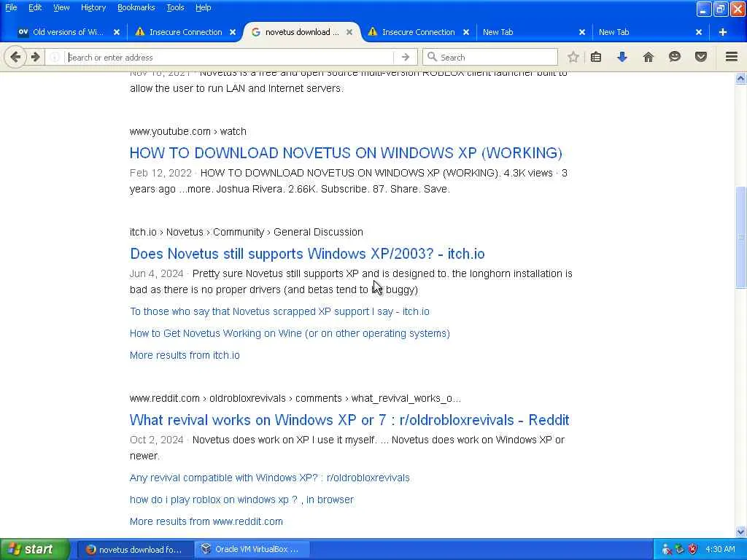Open How to Get Novetus Working on Wine link
747x560 pixels.
pyautogui.click(x=290, y=333)
